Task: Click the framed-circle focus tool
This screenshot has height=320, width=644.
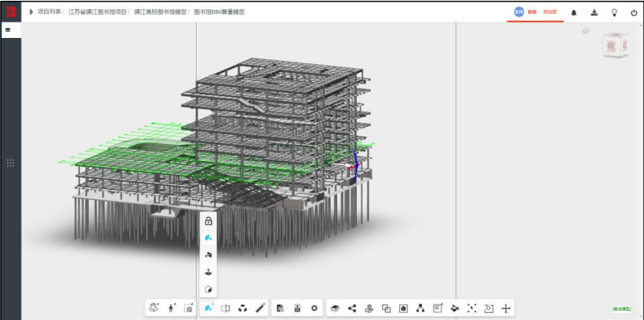Action: tap(403, 308)
